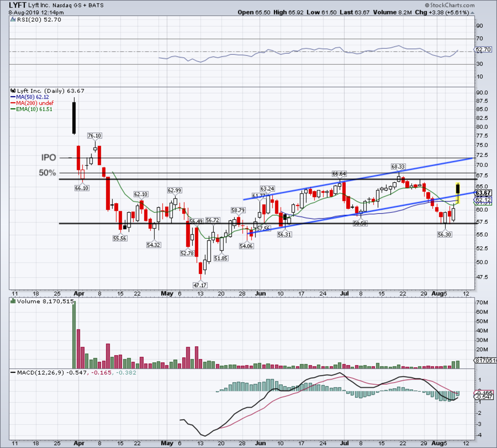Click the 50% retracement label
The image size is (497, 448).
(x=47, y=173)
